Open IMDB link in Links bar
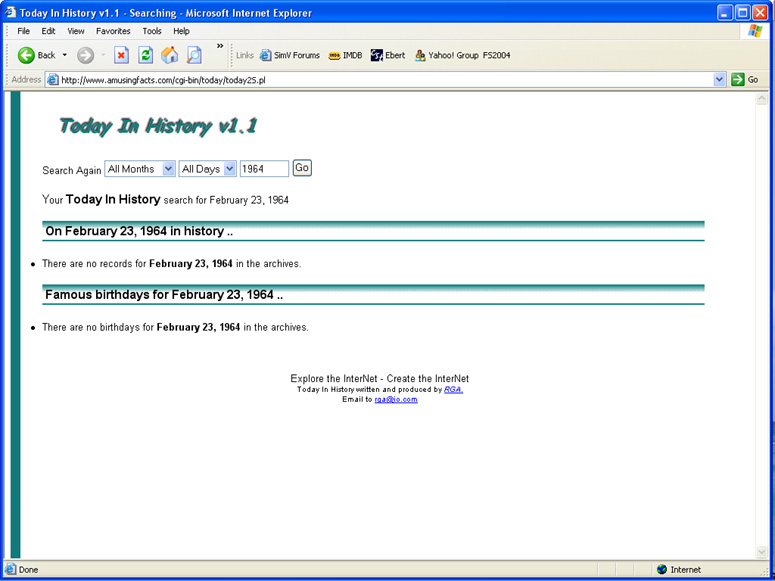The width and height of the screenshot is (775, 581). (345, 55)
